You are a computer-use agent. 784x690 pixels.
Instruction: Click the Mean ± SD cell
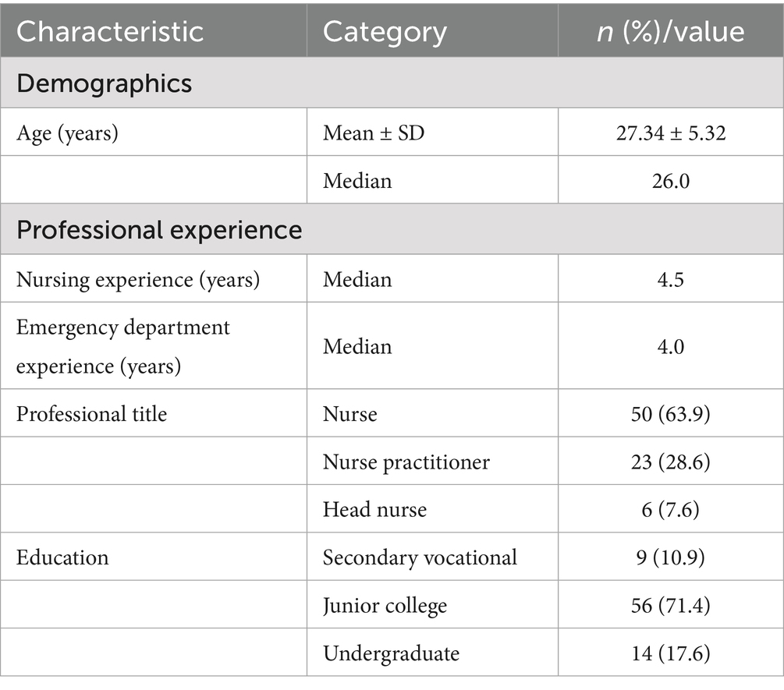coord(373,133)
